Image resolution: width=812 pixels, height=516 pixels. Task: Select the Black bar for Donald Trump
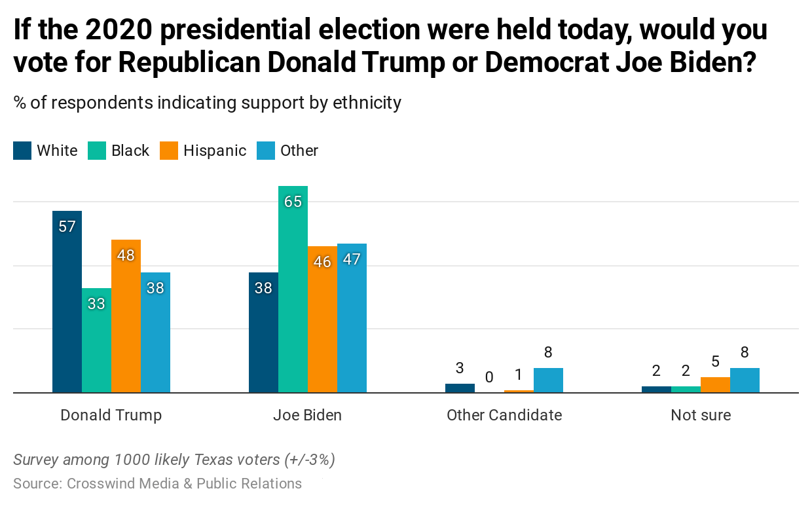96,340
